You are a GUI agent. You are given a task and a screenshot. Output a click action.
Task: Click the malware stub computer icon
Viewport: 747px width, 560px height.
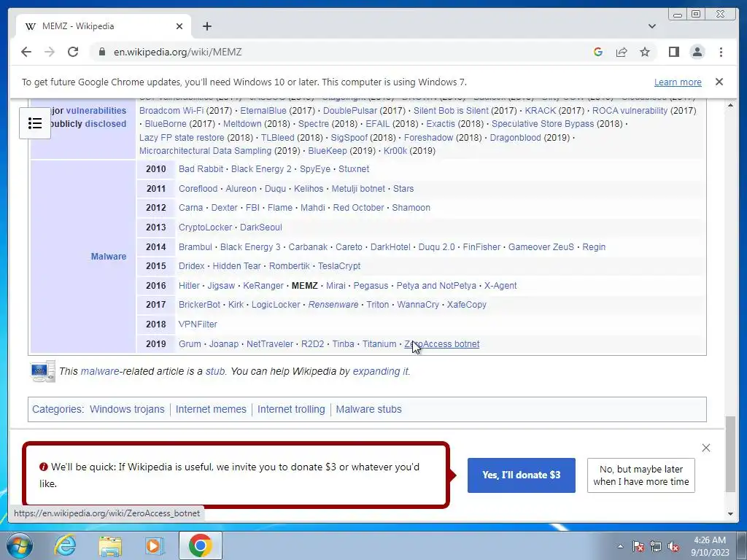click(42, 371)
